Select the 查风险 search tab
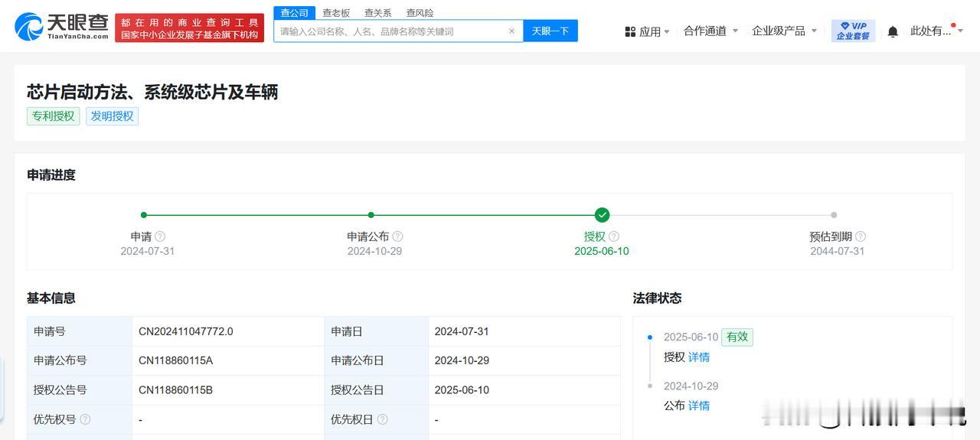The image size is (980, 440). click(420, 13)
